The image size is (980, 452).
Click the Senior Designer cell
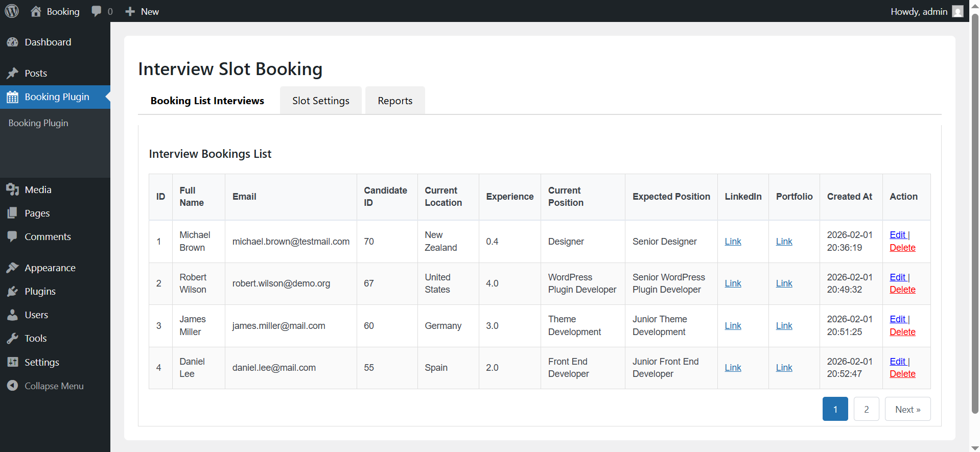(x=671, y=242)
